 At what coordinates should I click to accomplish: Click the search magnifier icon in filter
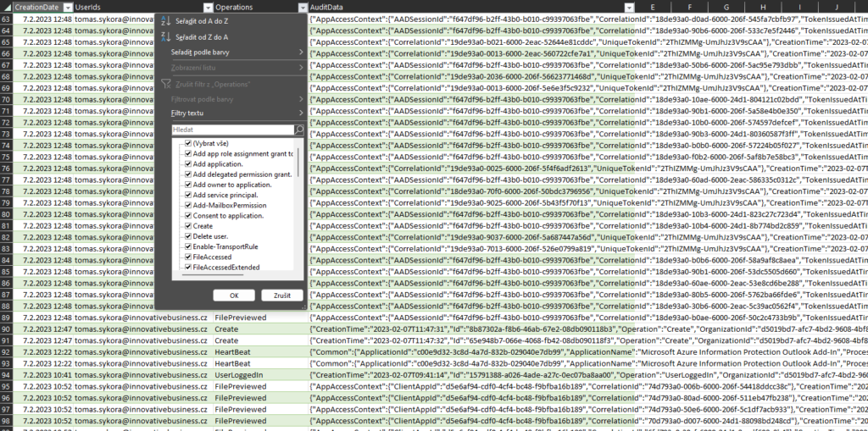299,130
